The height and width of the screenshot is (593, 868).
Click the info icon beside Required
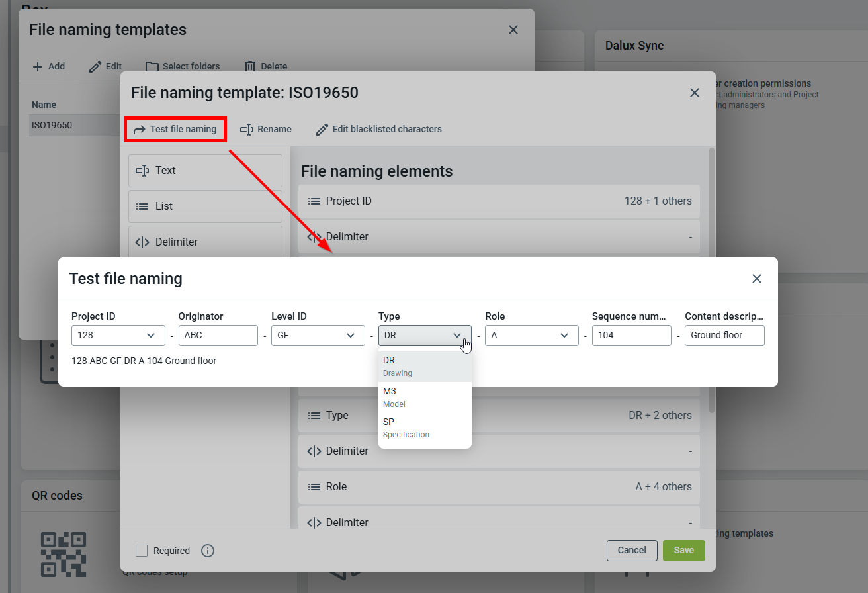208,551
